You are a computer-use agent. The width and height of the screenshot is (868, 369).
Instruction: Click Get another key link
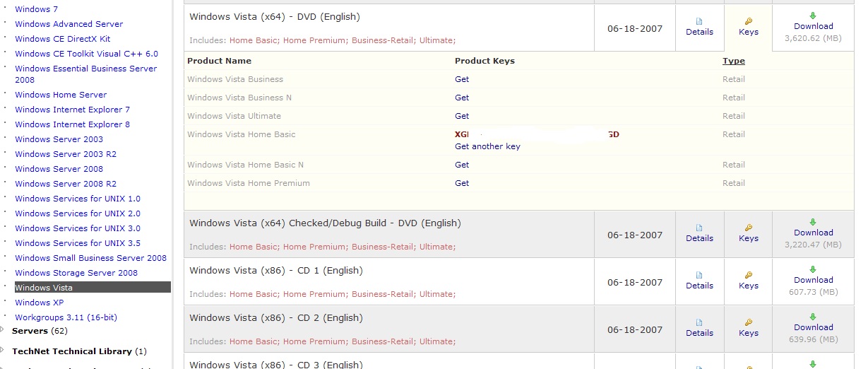click(487, 146)
